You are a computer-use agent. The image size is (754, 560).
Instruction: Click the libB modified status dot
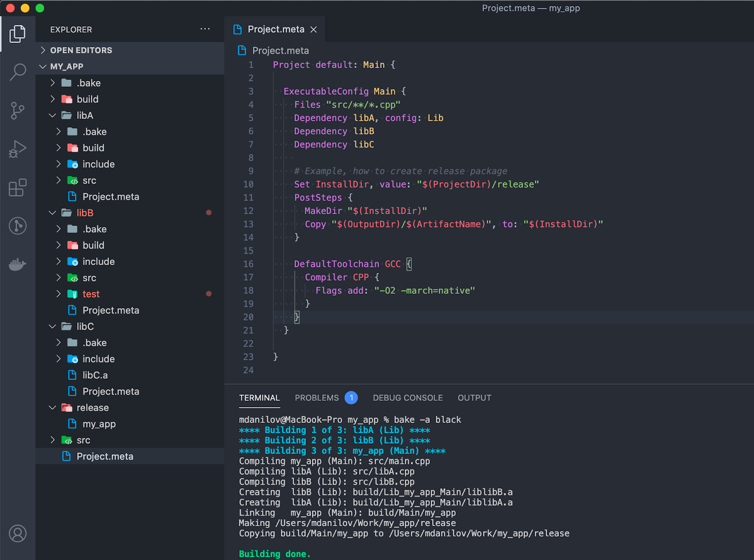click(209, 213)
